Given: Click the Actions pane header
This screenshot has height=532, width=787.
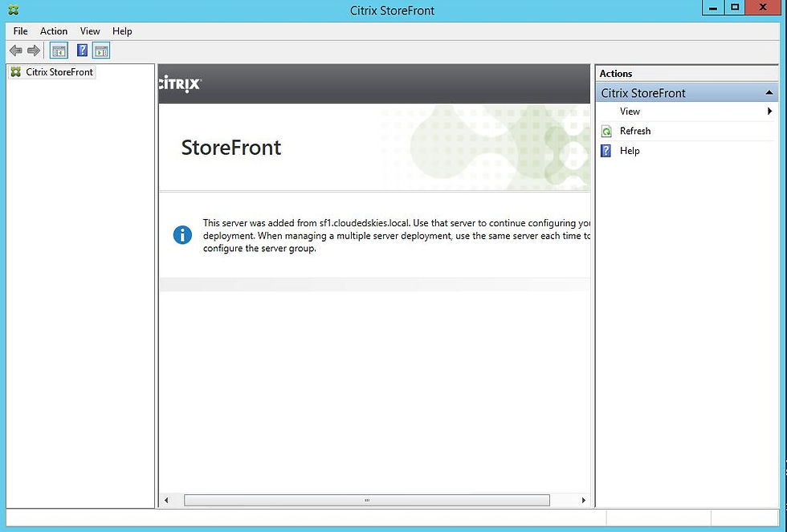Looking at the screenshot, I should (x=686, y=73).
